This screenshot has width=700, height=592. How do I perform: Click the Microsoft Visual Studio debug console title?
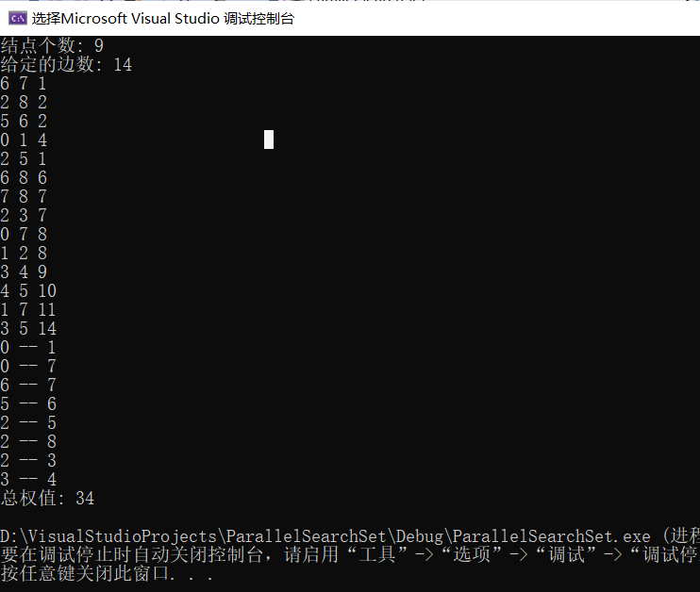(x=163, y=19)
